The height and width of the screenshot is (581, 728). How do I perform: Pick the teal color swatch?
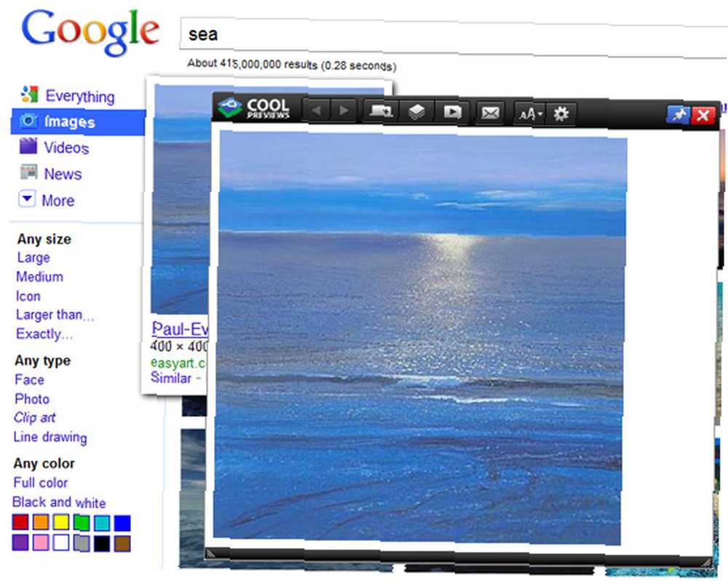[102, 523]
